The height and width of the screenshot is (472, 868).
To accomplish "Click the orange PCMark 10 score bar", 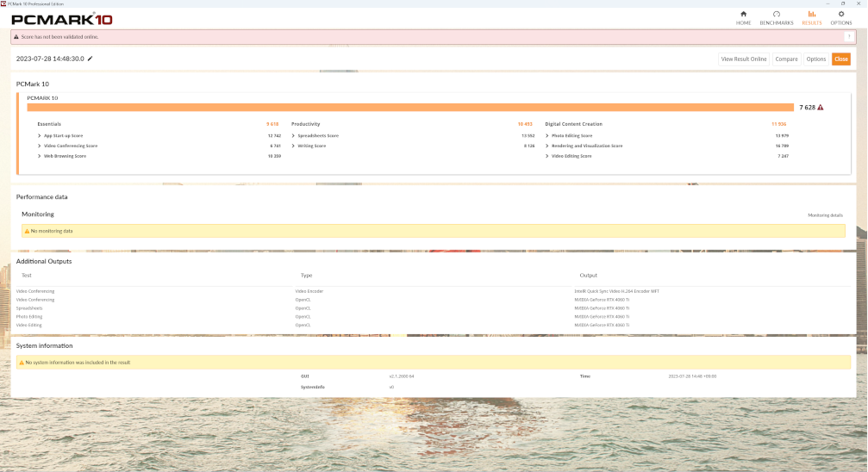I will pos(410,108).
